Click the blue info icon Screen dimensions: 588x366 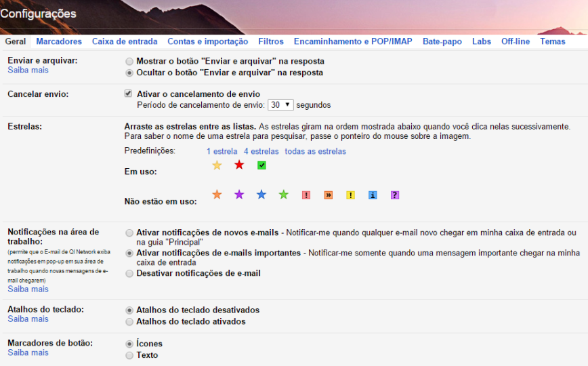click(373, 195)
